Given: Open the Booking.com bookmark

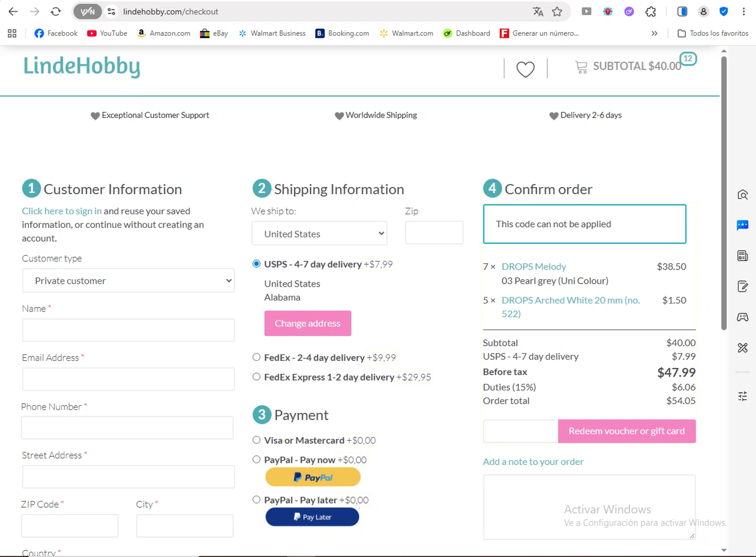Looking at the screenshot, I should 342,33.
